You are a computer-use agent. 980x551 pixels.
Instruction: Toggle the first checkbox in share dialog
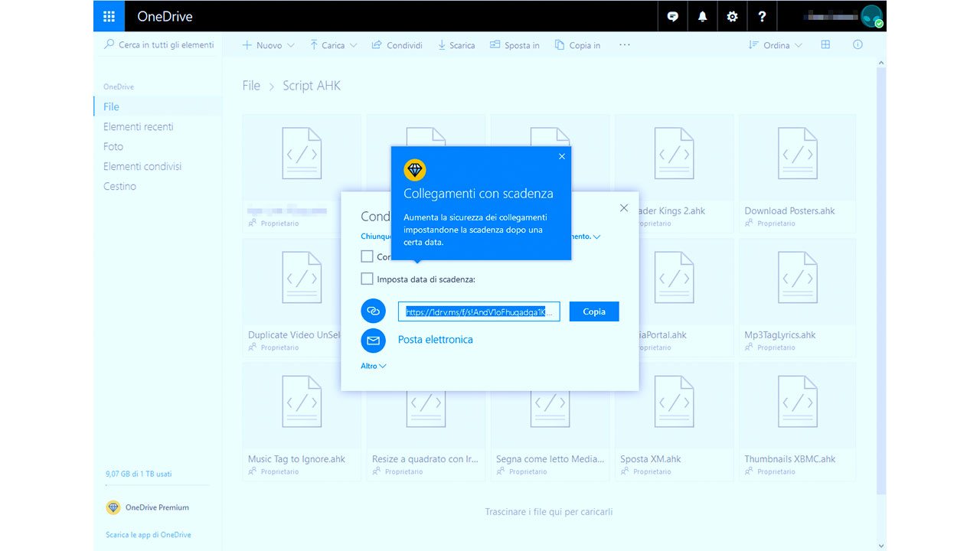(367, 256)
